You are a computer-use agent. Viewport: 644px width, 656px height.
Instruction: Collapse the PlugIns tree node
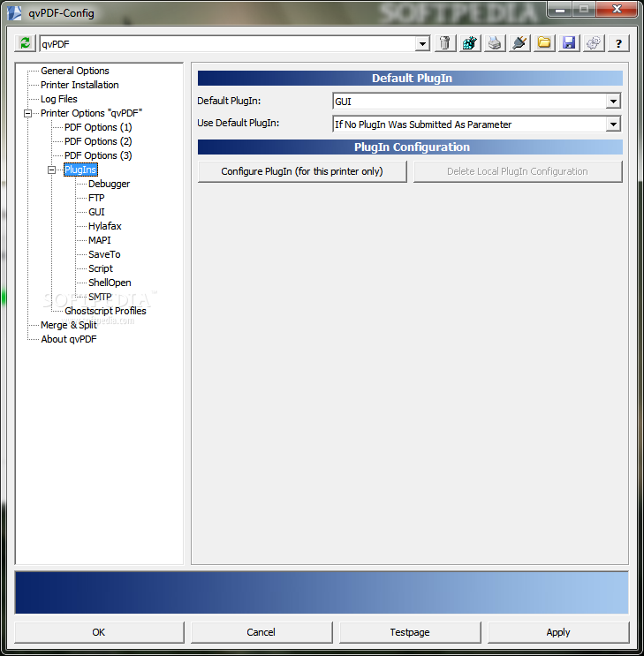(x=51, y=170)
